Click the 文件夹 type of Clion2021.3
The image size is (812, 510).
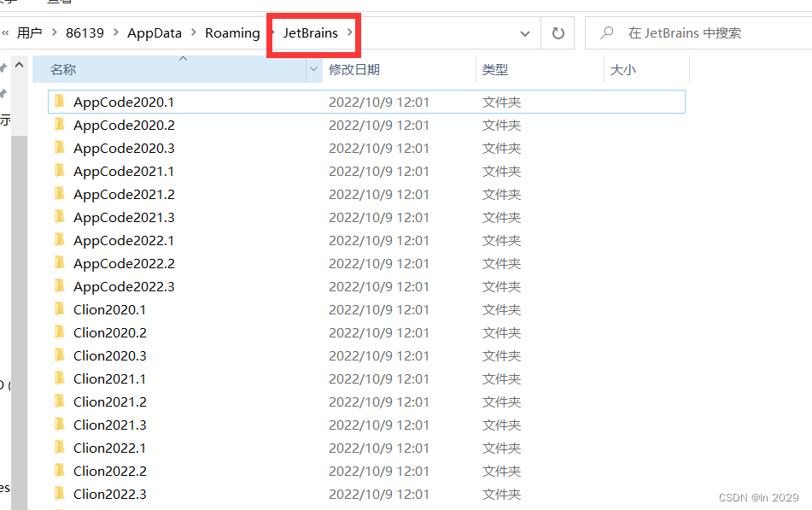point(501,425)
